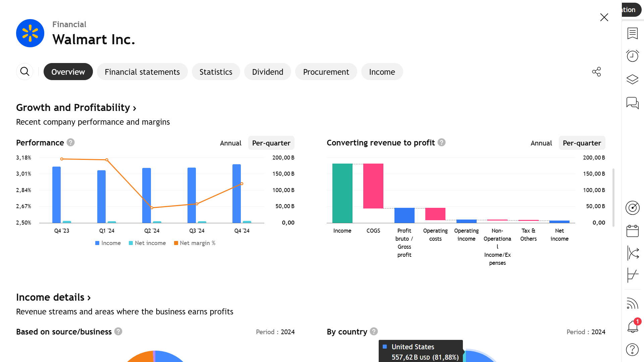
Task: Open the Dividend tab
Action: [268, 72]
